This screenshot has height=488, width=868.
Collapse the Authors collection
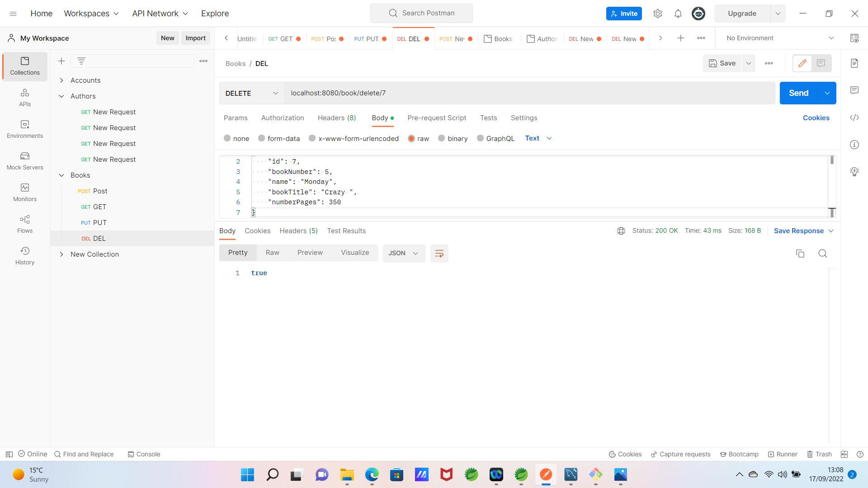(61, 96)
